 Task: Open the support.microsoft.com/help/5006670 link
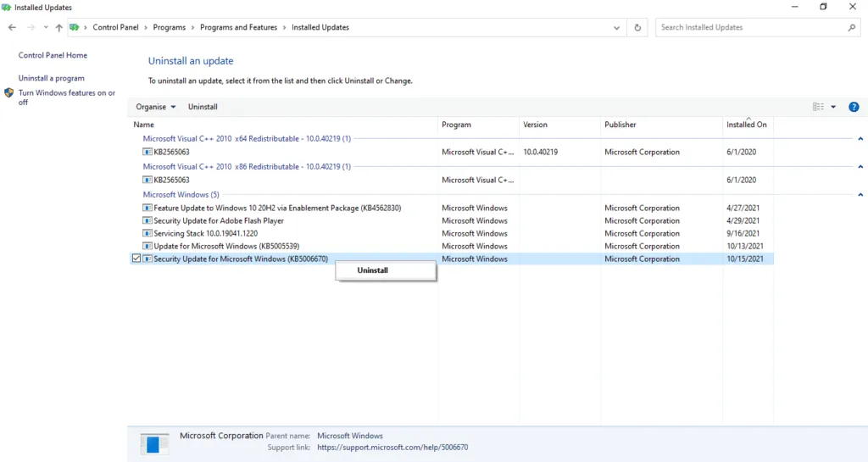[392, 447]
